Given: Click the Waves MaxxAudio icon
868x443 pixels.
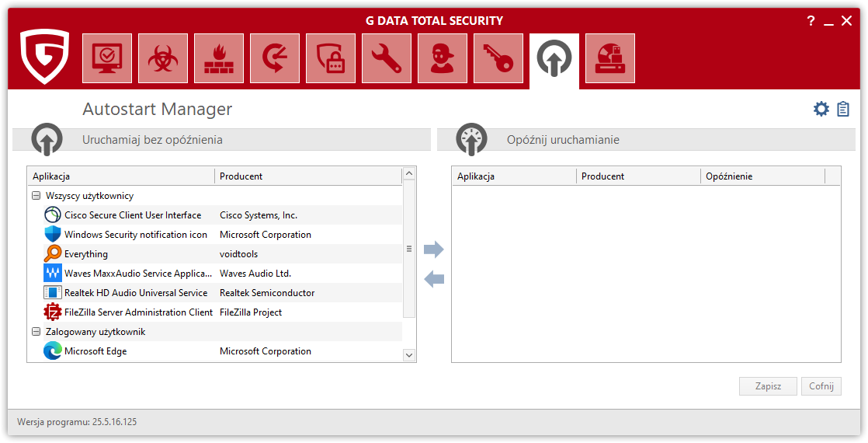Looking at the screenshot, I should pyautogui.click(x=53, y=274).
